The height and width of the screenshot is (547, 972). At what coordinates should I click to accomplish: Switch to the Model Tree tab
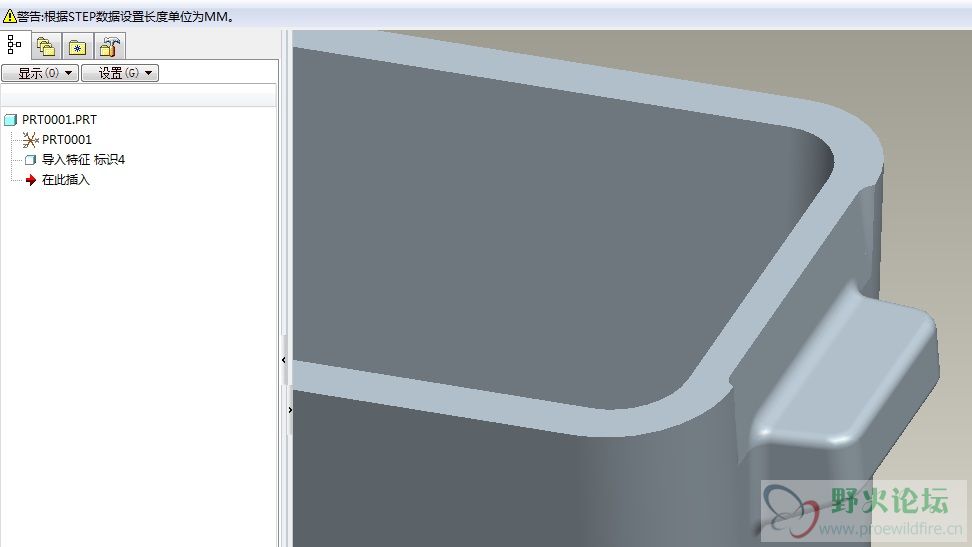(x=15, y=45)
